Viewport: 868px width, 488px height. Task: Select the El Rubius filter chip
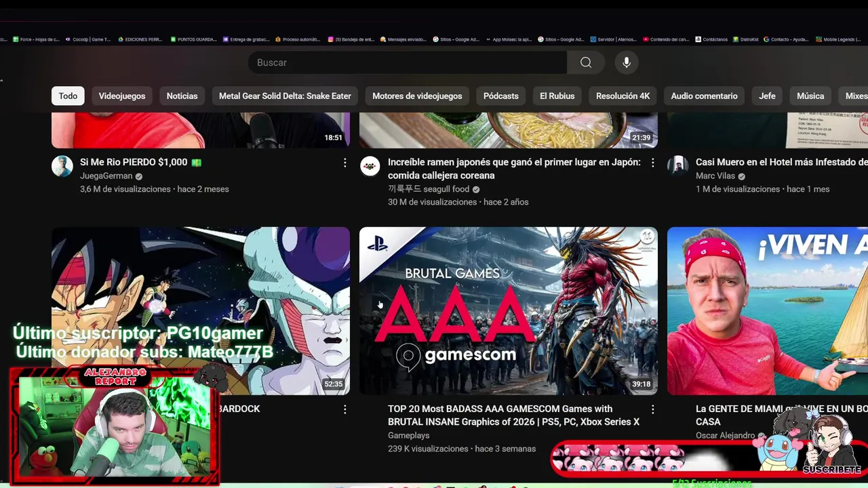click(x=557, y=96)
